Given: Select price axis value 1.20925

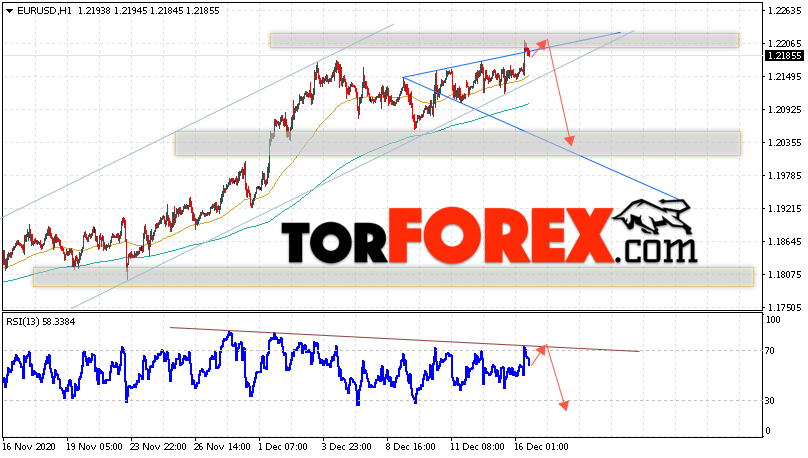Looking at the screenshot, I should 784,110.
